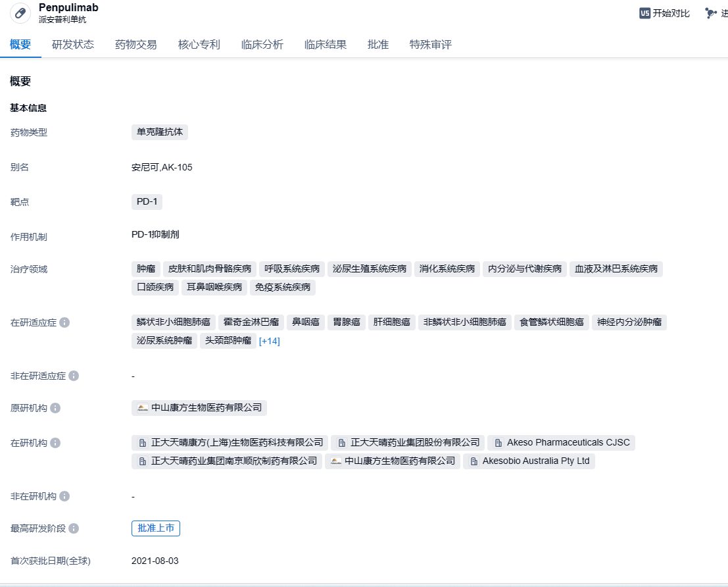Click info icon next to 最高研发阶段
This screenshot has height=587, width=728.
(x=74, y=528)
